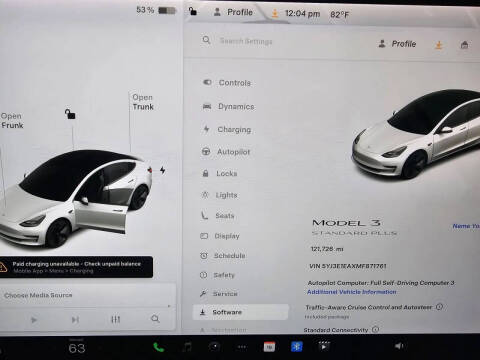The width and height of the screenshot is (480, 360).
Task: Tap the media skip-next button
Action: [x=75, y=320]
